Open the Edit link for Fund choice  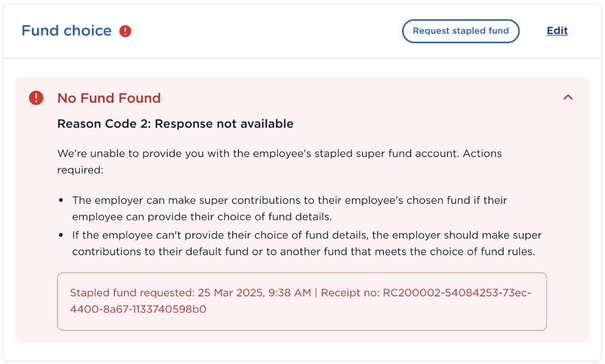tap(557, 31)
